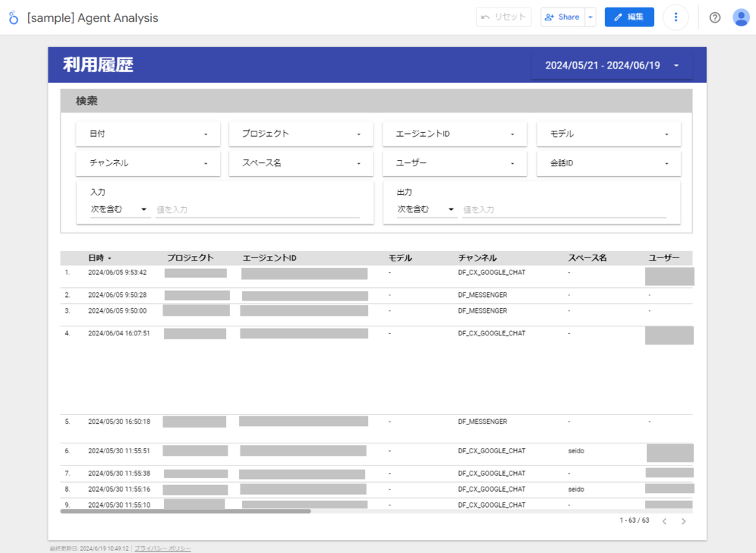Go to next table page arrow

pyautogui.click(x=683, y=521)
